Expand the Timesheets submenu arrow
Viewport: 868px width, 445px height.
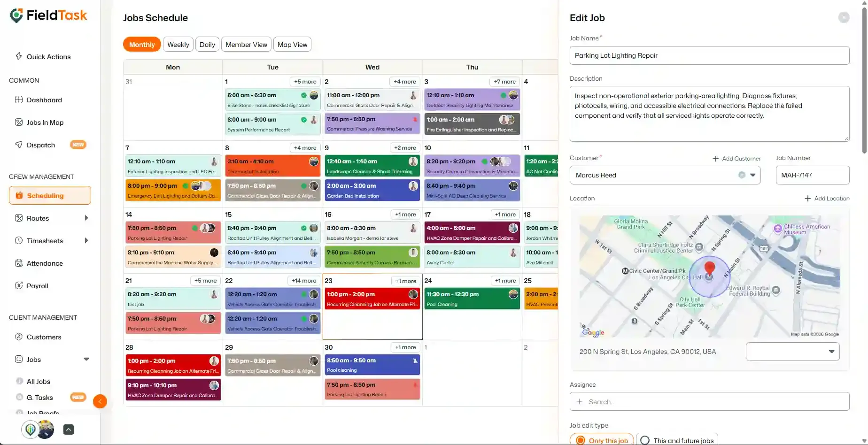86,240
